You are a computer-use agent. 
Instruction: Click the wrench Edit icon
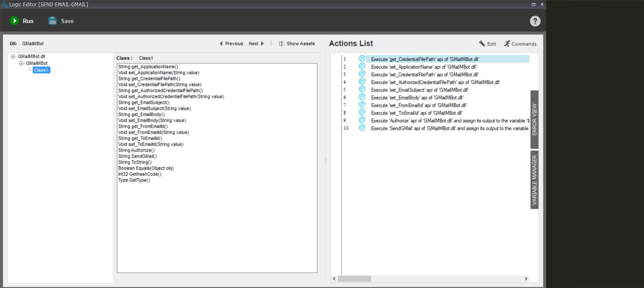[x=482, y=44]
